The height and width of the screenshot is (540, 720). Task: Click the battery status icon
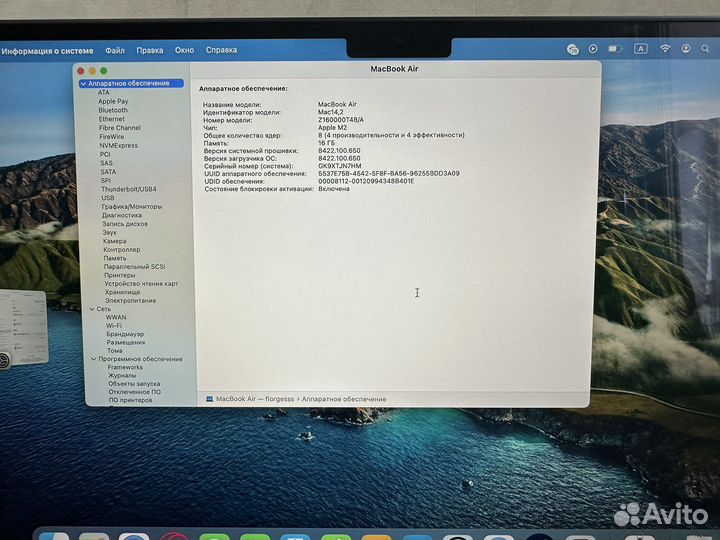pos(615,49)
